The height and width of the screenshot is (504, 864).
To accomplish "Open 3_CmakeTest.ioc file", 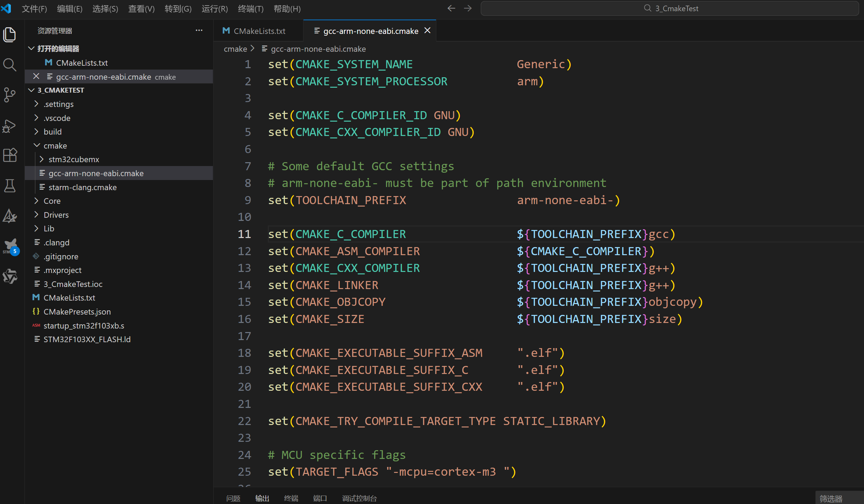I will pos(119,284).
